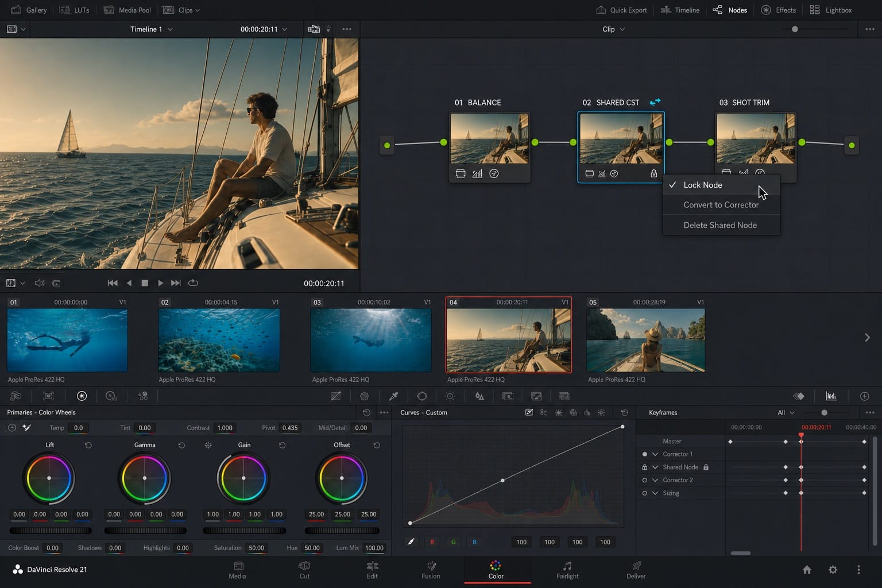Select clip 02 coral reef thumbnail
The height and width of the screenshot is (588, 882).
(x=219, y=340)
